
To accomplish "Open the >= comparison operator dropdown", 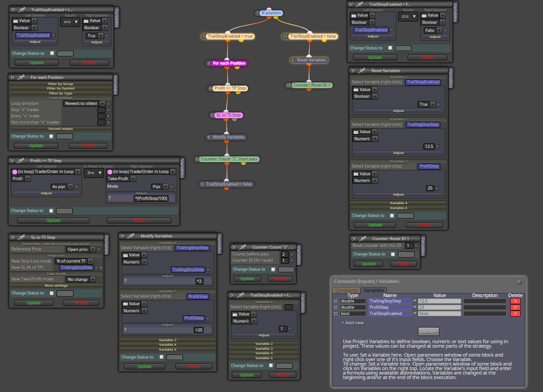I will point(95,172).
